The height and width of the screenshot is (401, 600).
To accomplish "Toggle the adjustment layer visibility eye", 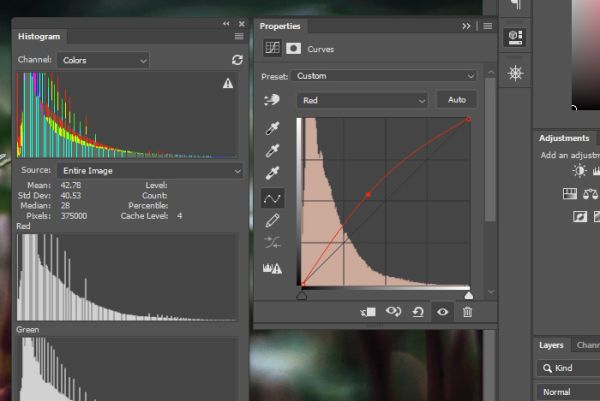I will [x=442, y=312].
